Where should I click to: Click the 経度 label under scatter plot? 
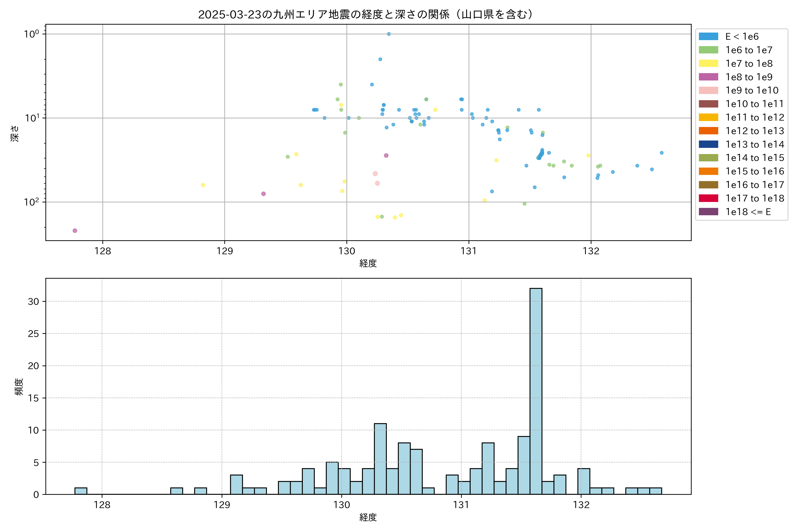[x=368, y=263]
